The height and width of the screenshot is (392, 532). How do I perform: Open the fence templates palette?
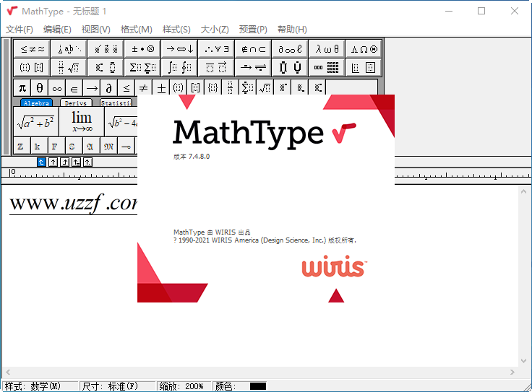tap(33, 67)
